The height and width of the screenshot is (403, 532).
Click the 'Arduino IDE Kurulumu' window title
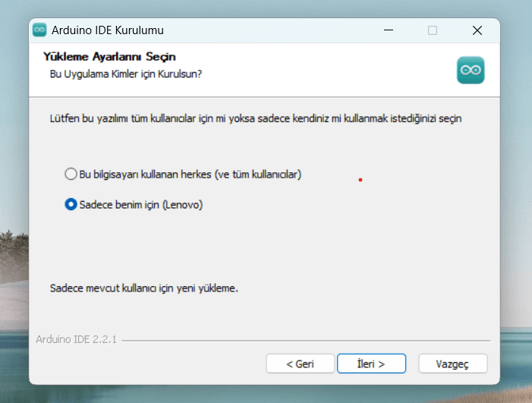pos(108,30)
